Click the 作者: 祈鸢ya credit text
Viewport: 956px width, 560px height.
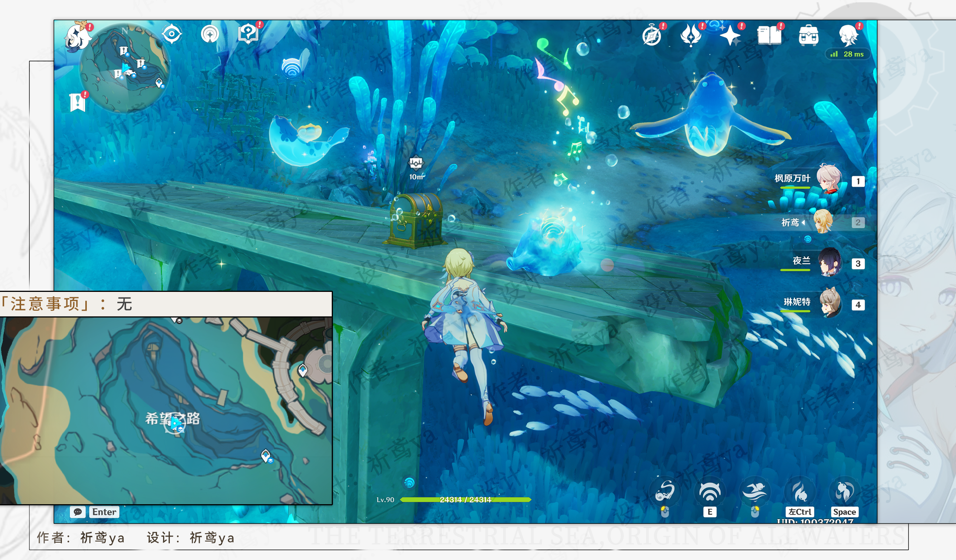coord(81,537)
